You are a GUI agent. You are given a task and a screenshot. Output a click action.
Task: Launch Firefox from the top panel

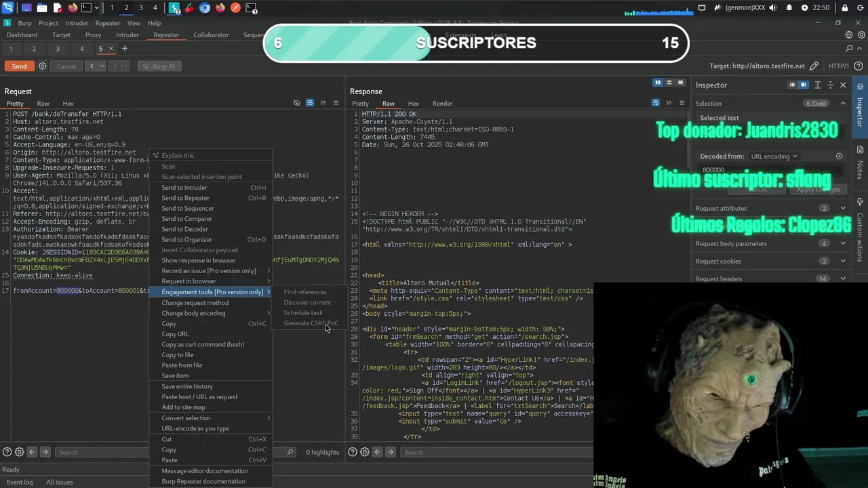point(73,8)
